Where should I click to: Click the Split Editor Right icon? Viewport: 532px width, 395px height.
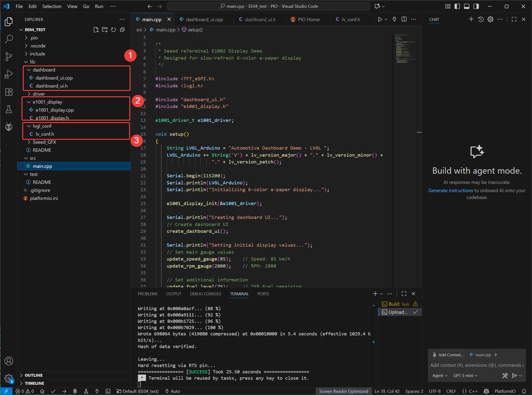tap(404, 19)
